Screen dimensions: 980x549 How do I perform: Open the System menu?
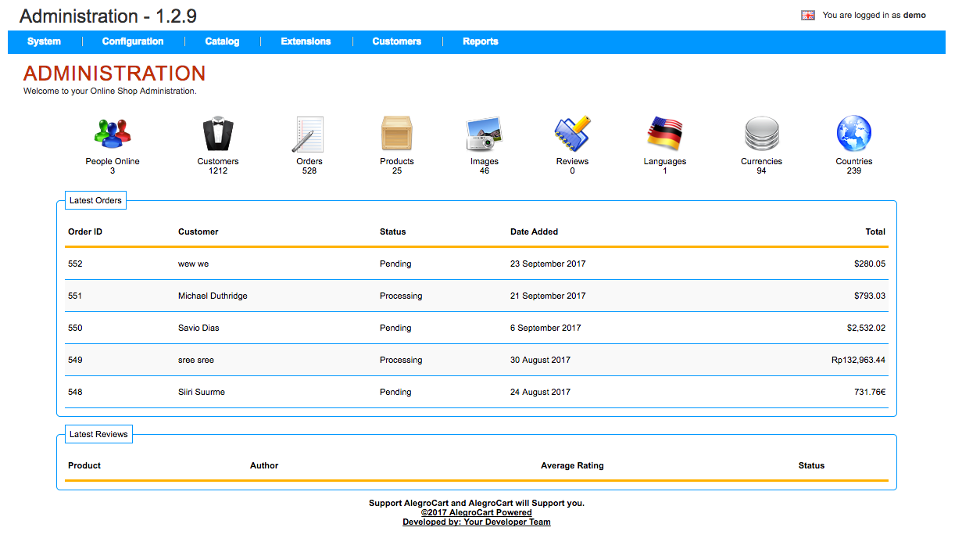pyautogui.click(x=44, y=41)
